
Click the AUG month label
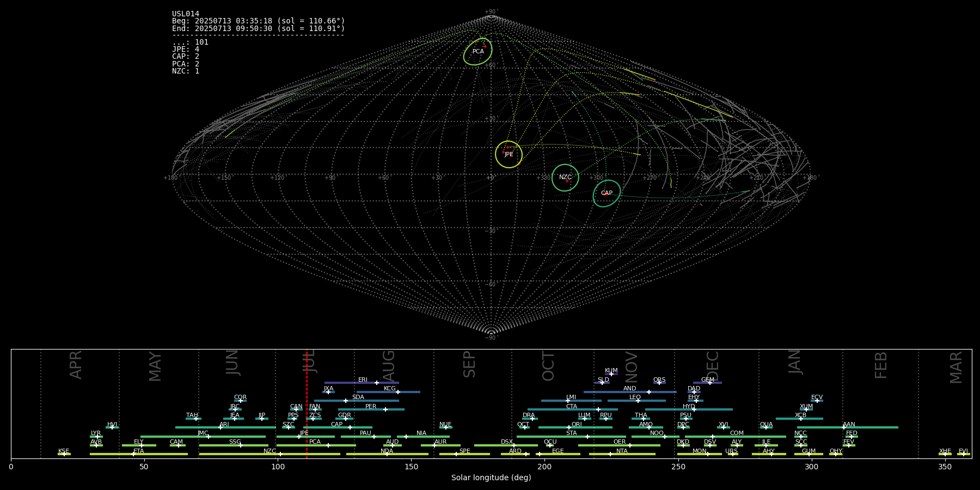389,366
